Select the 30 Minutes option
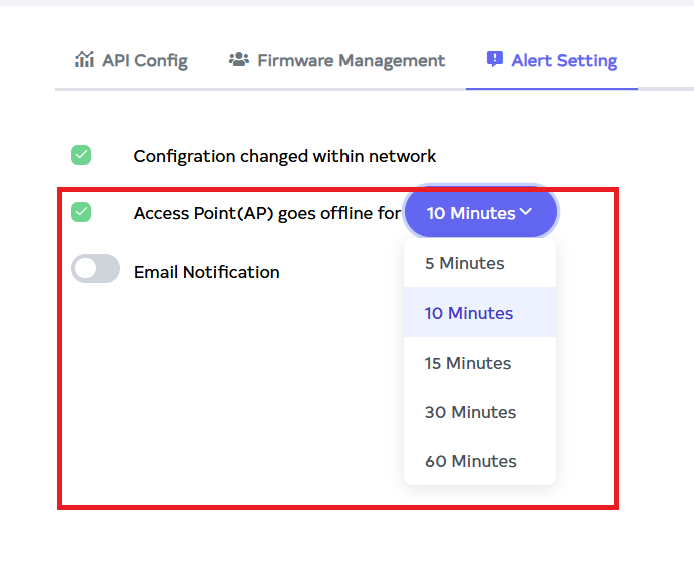 (x=470, y=412)
